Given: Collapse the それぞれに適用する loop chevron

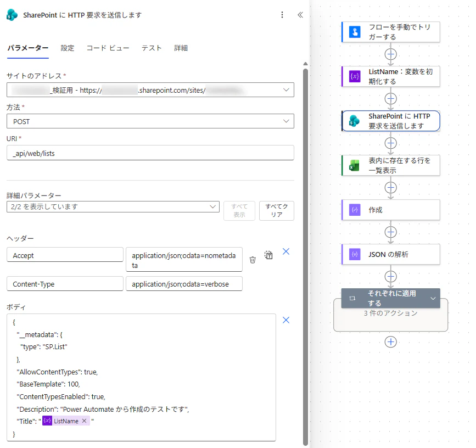Looking at the screenshot, I should (433, 298).
